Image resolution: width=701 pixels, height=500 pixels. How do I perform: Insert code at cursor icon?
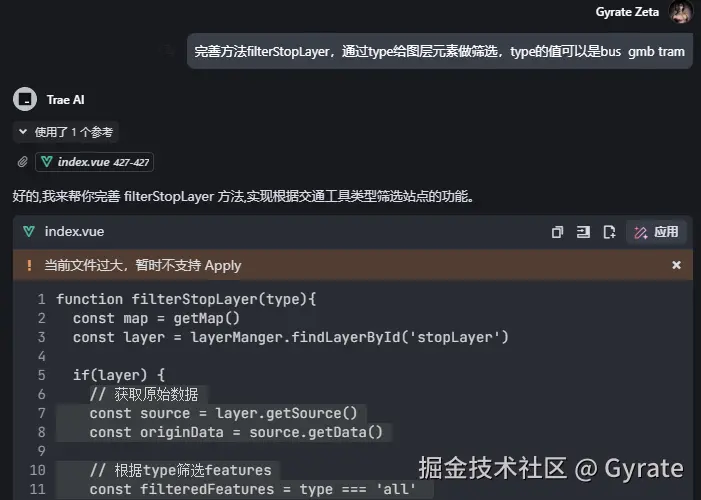(x=583, y=232)
